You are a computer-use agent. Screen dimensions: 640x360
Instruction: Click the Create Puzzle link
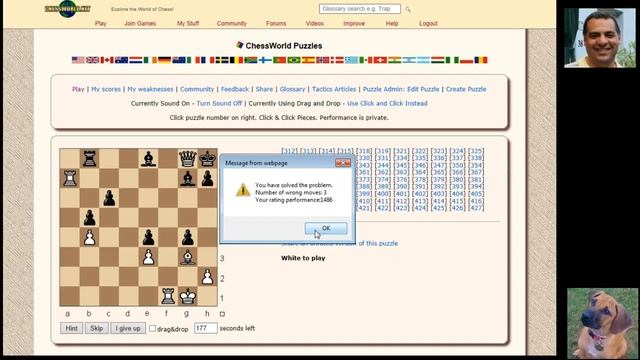coord(466,89)
